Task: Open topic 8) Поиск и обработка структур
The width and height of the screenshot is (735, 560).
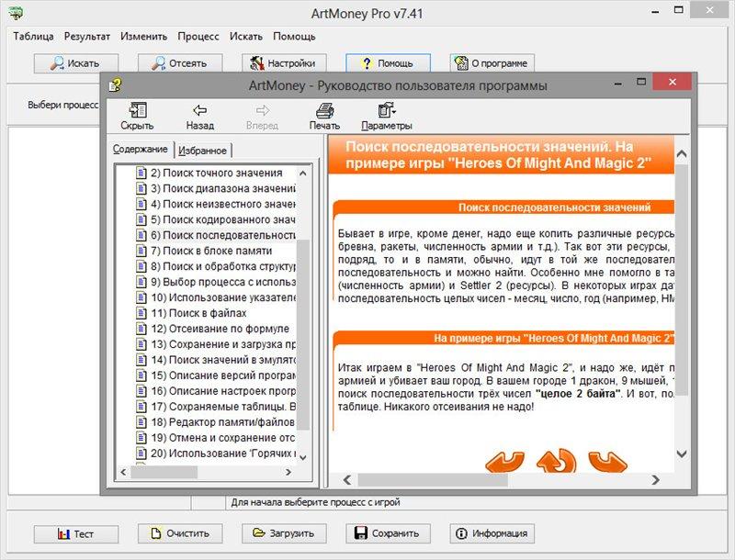Action: click(x=222, y=266)
